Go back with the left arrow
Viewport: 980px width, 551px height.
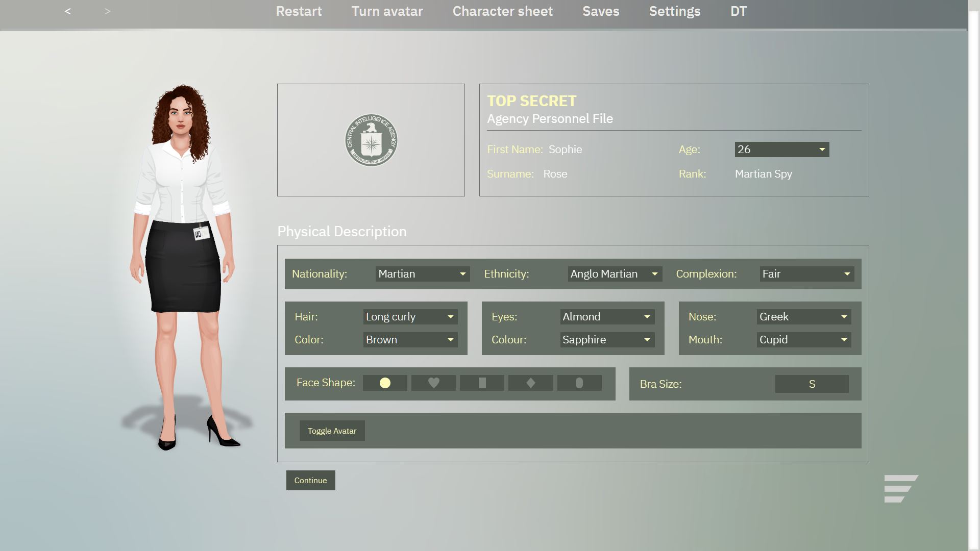click(x=67, y=11)
